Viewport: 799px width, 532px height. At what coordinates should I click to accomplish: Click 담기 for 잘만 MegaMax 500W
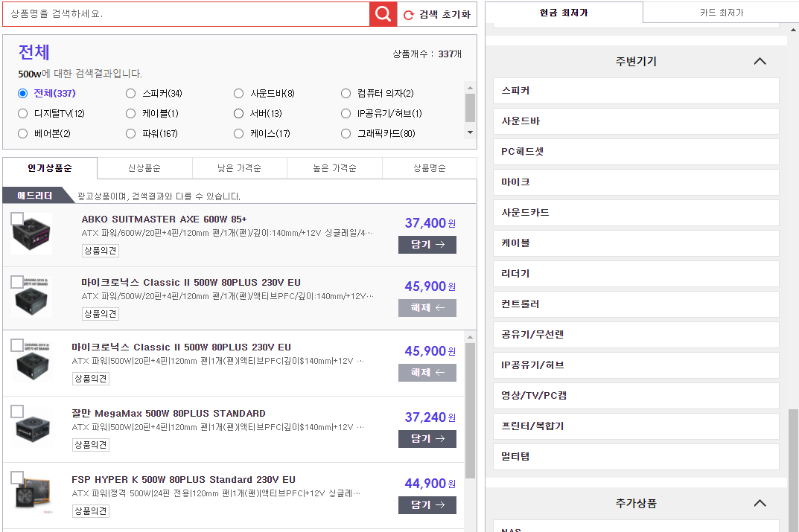click(427, 438)
